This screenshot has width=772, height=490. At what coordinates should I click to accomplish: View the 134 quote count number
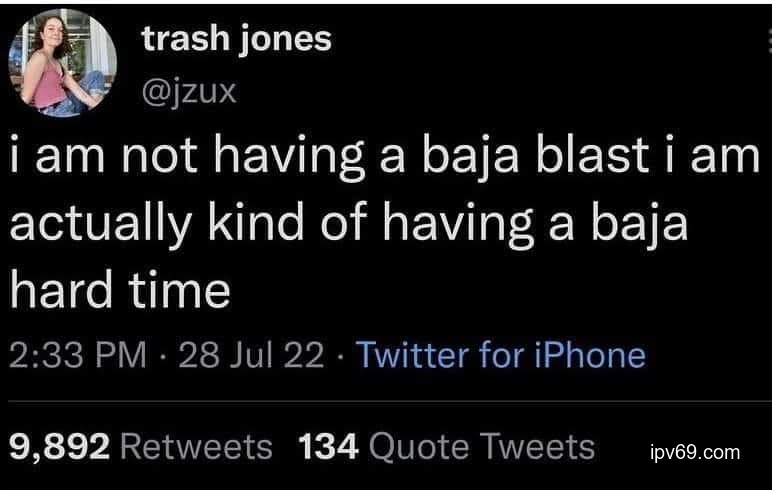328,447
